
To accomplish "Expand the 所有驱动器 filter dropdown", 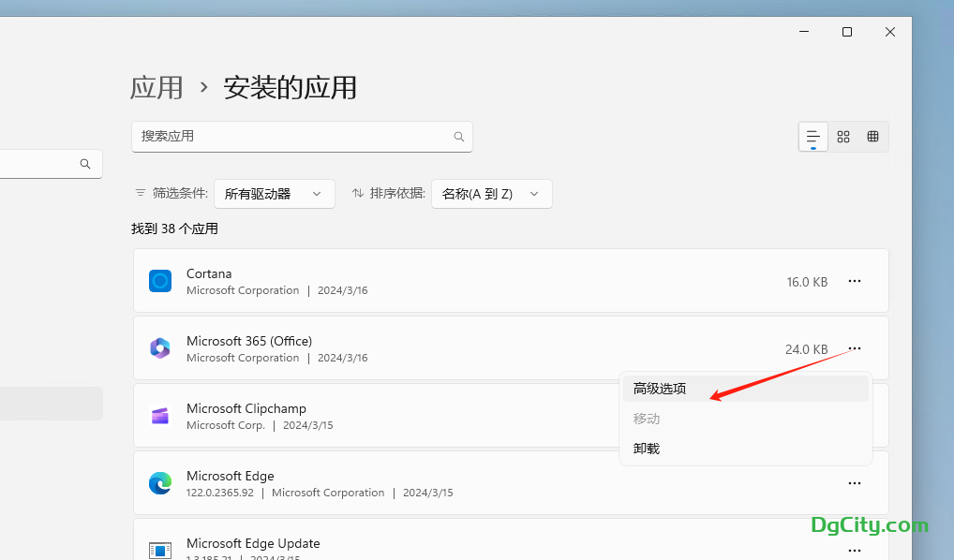I will click(274, 194).
